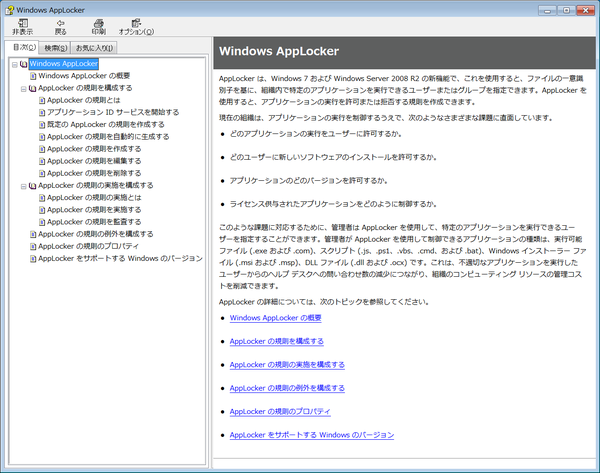
Task: Click the book icon beside AppLocker の規則の実施を構成する
Action: pyautogui.click(x=33, y=186)
